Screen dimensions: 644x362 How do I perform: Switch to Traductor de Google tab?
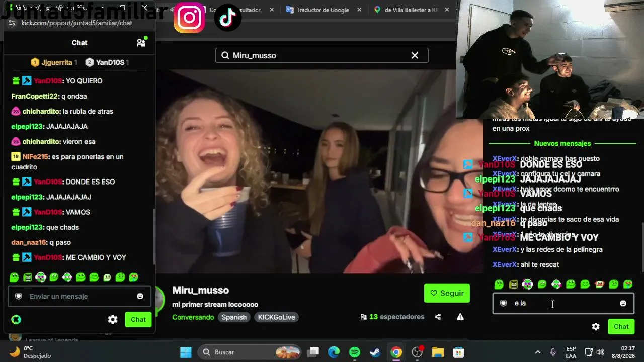tap(323, 10)
